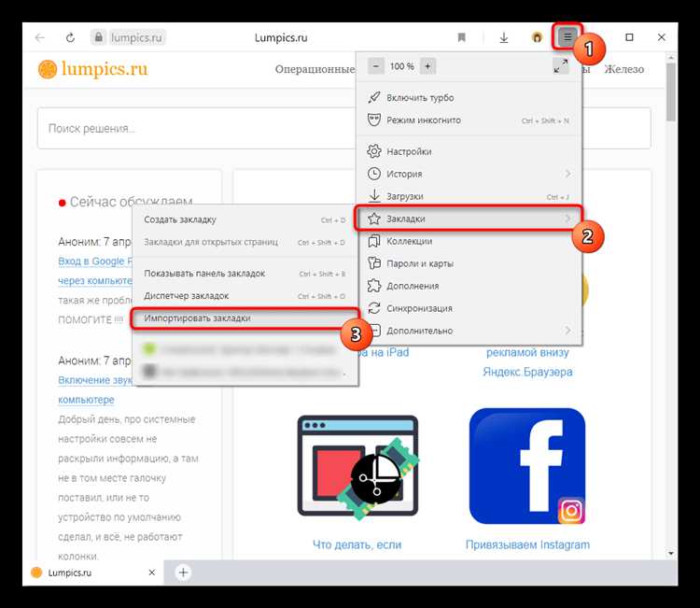Viewport: 700px width, 608px height.
Task: Open Пароли и карты entry
Action: 469,263
